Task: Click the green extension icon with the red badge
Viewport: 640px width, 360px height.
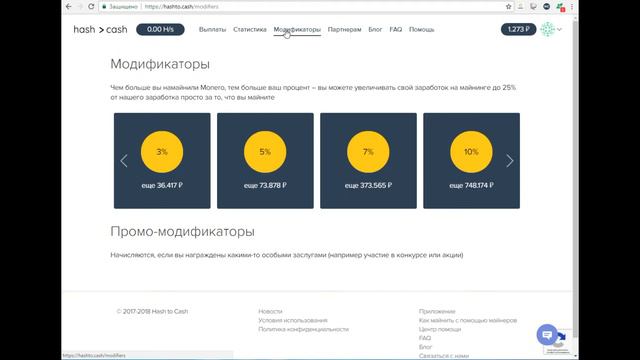Action: (x=560, y=7)
